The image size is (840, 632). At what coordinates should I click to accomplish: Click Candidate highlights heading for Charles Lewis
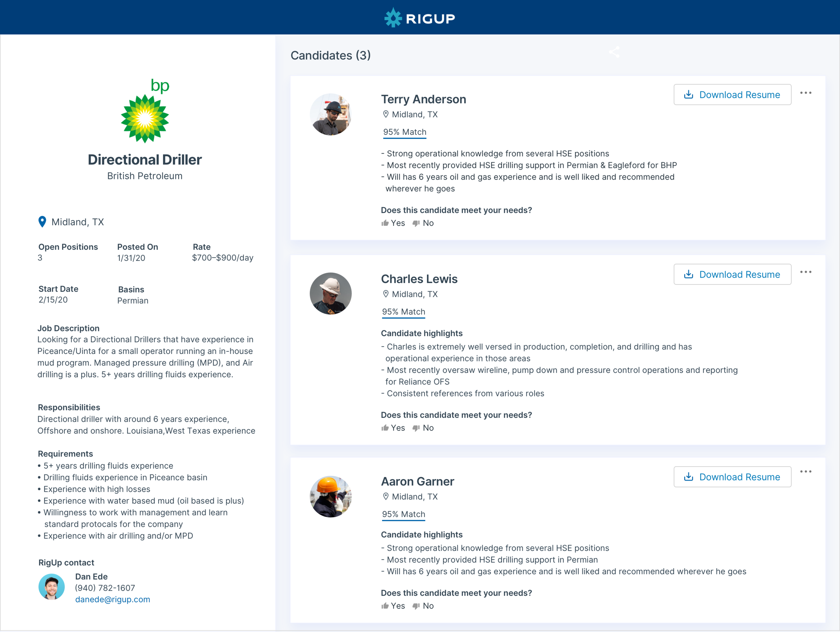coord(422,333)
